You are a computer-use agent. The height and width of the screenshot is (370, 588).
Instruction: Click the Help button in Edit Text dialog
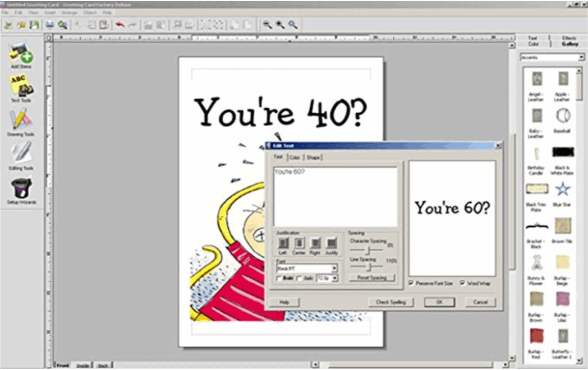(284, 302)
